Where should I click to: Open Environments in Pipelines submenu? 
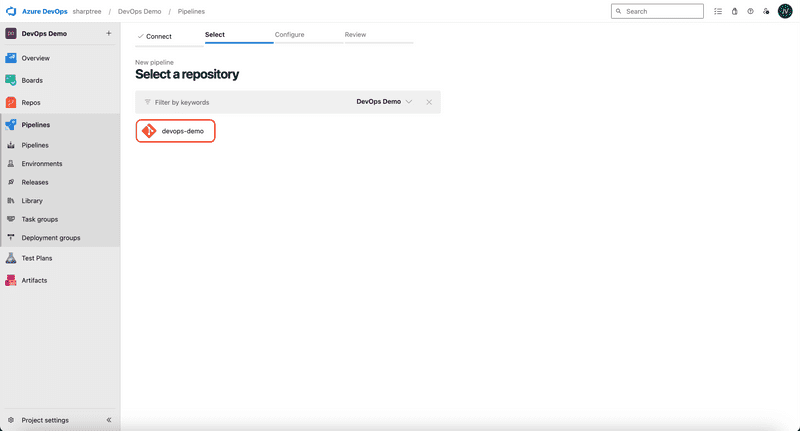point(41,164)
